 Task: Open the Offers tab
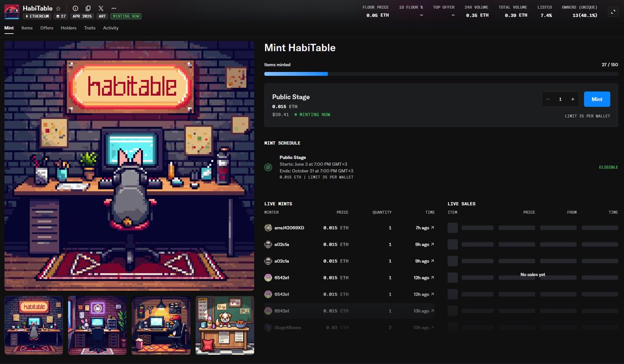pyautogui.click(x=47, y=28)
